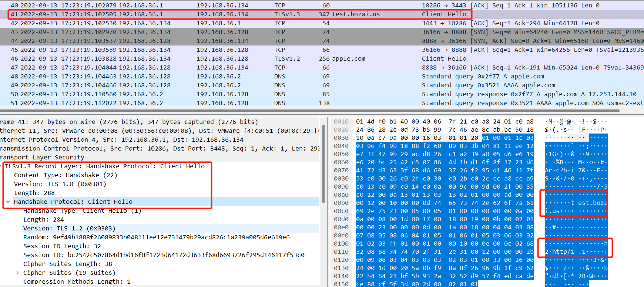
Task: Select packet 44 SYN, ACK row
Action: coord(322,41)
